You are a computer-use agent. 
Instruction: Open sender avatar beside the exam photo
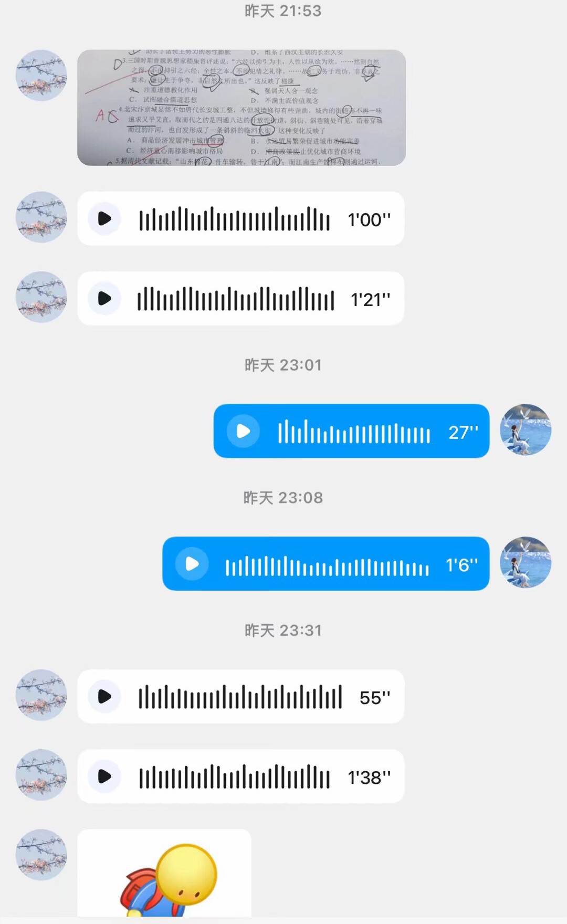tap(41, 75)
